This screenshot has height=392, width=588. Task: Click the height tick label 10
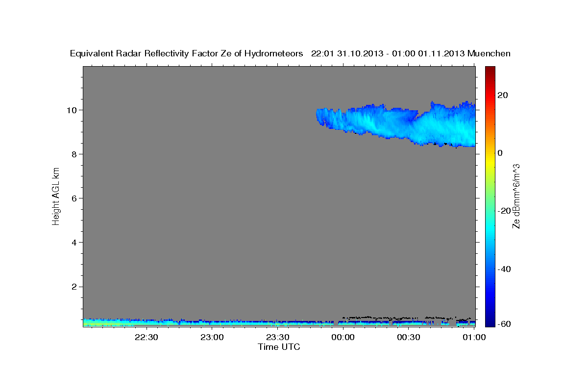(x=73, y=110)
